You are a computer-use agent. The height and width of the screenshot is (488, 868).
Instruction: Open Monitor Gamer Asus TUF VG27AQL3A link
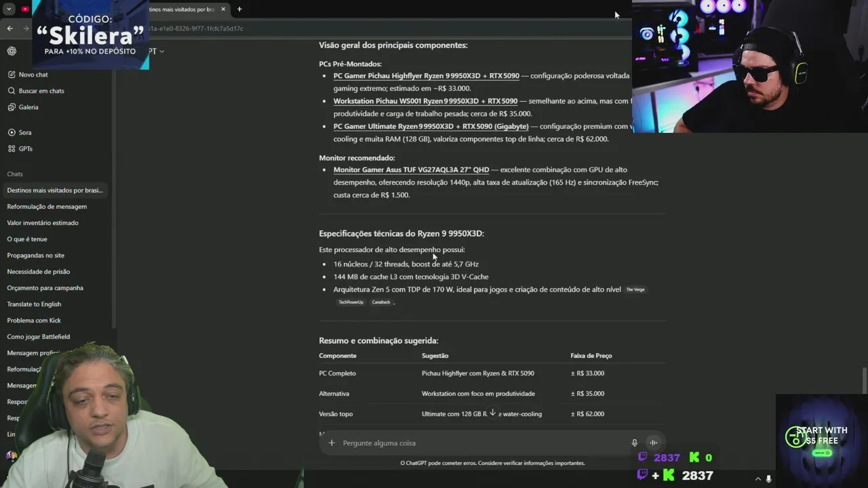pyautogui.click(x=411, y=169)
